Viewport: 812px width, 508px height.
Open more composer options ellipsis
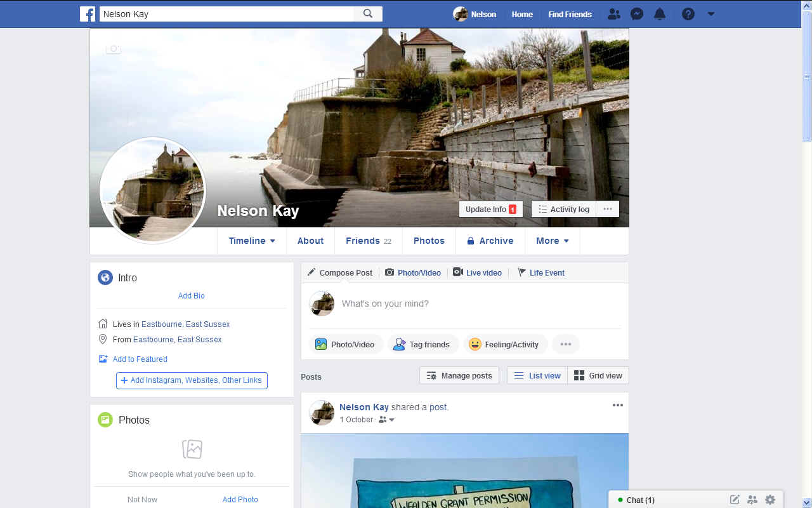[566, 344]
